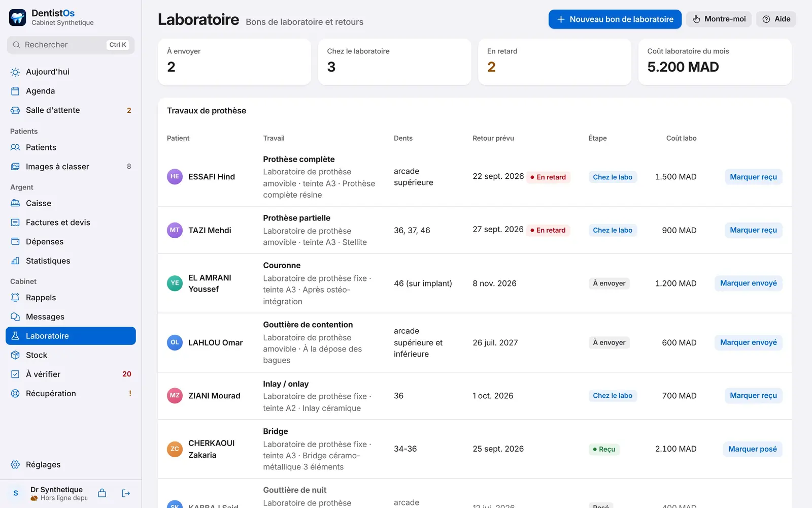Click ZIANI Mourad avatar MZ

tap(175, 396)
